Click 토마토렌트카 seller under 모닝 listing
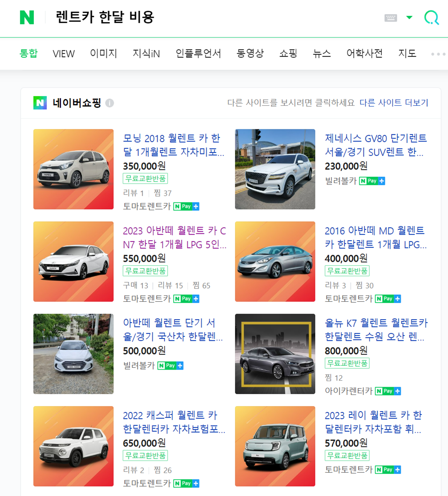Image resolution: width=448 pixels, height=496 pixels. pos(147,206)
